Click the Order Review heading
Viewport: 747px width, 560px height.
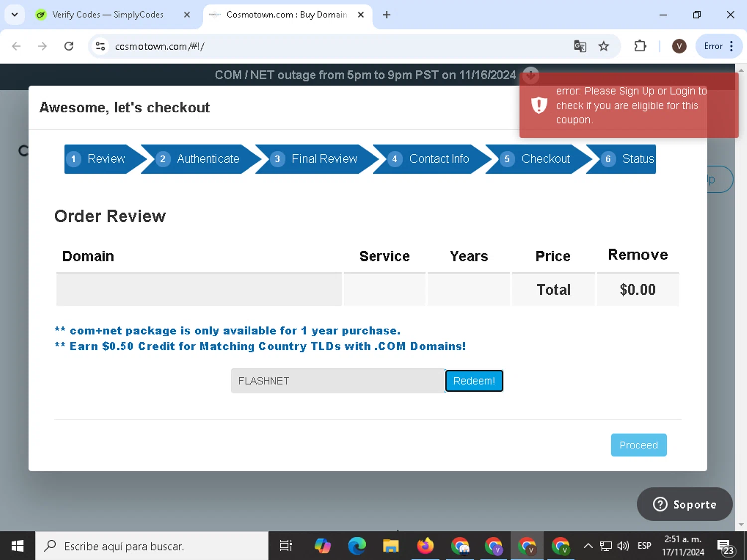(x=110, y=216)
